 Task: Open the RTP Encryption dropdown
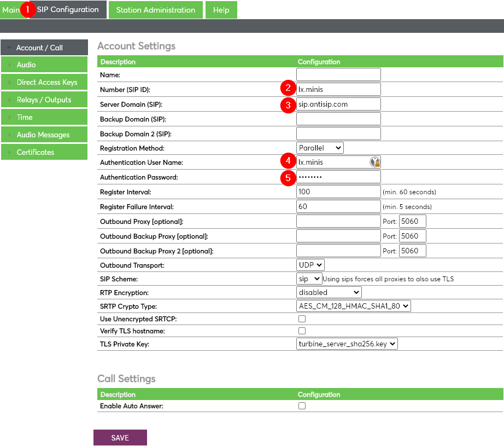pyautogui.click(x=329, y=292)
